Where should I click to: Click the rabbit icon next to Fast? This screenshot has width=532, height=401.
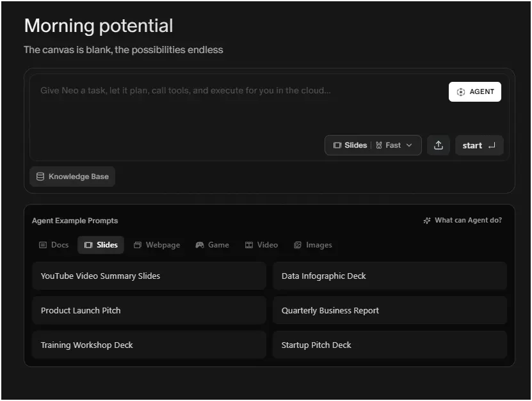[x=379, y=145]
